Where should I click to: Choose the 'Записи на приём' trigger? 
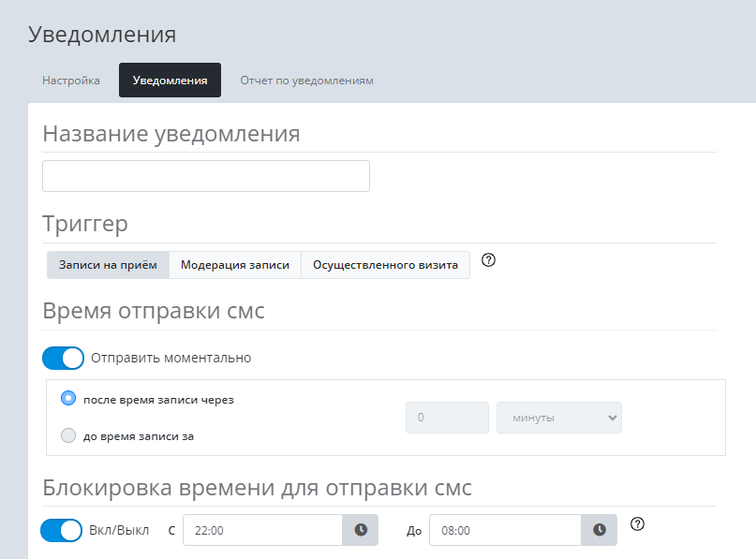pyautogui.click(x=108, y=265)
